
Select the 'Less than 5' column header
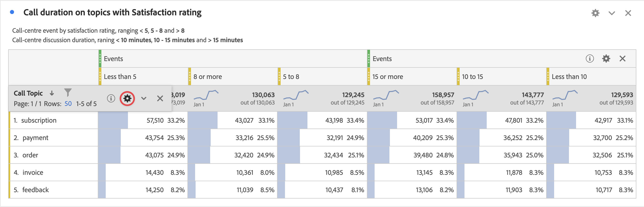(120, 77)
